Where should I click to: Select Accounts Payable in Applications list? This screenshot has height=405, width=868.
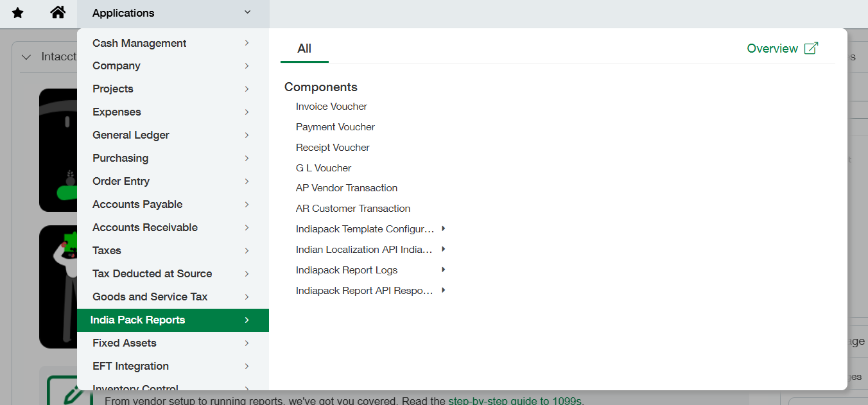[137, 204]
